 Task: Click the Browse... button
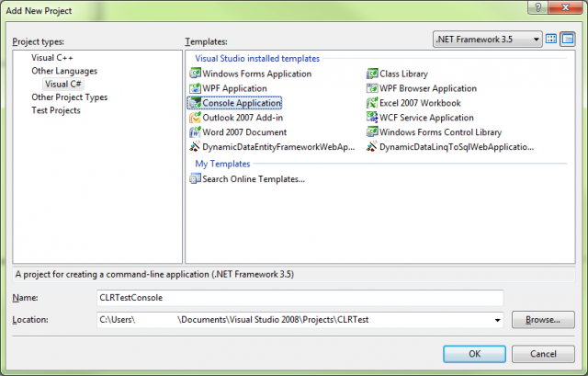click(543, 320)
